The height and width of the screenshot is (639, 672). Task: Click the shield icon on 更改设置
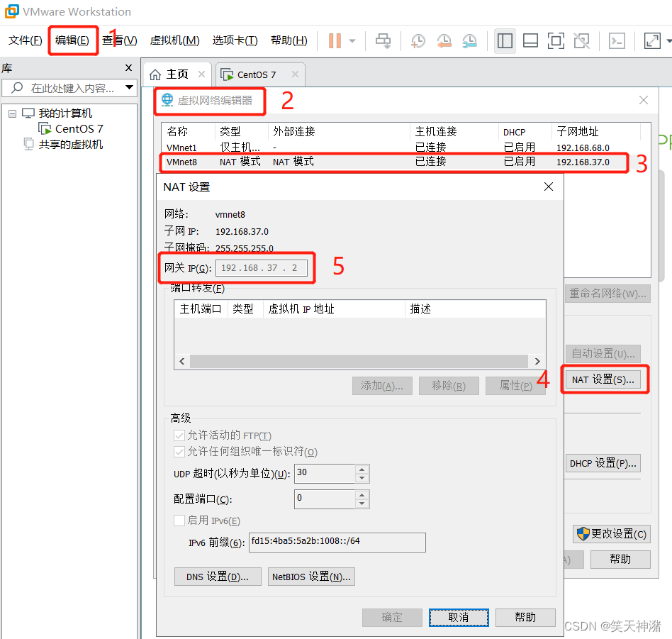coord(583,534)
